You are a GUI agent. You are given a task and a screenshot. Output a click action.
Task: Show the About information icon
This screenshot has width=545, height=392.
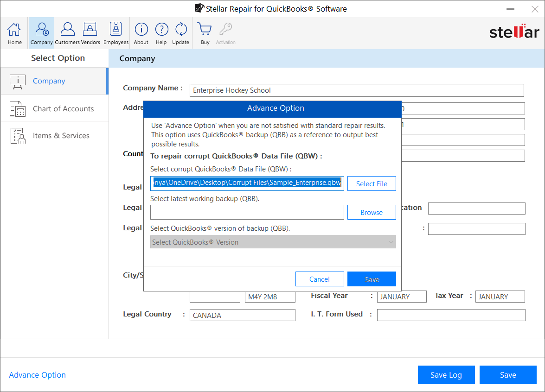[x=141, y=33]
